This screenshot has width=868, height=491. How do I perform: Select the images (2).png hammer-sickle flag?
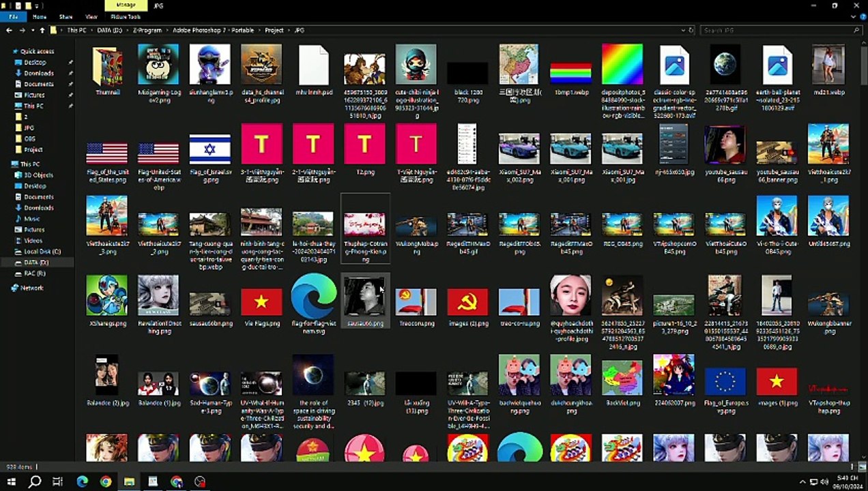click(467, 308)
